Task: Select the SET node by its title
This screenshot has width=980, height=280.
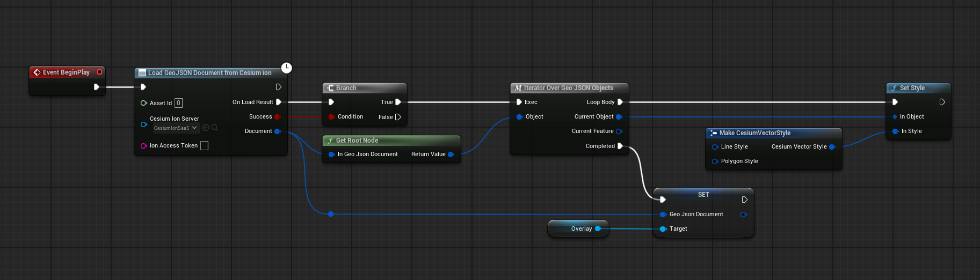Action: click(703, 195)
